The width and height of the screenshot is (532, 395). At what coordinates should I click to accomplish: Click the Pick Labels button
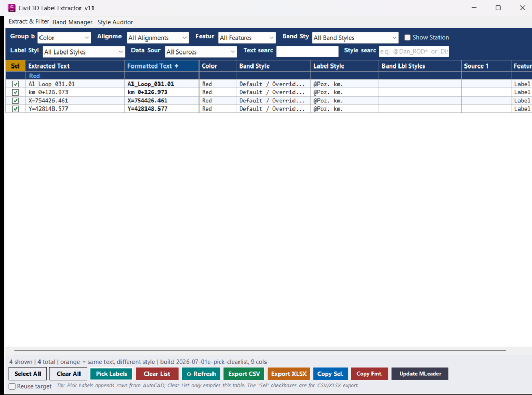coord(111,374)
